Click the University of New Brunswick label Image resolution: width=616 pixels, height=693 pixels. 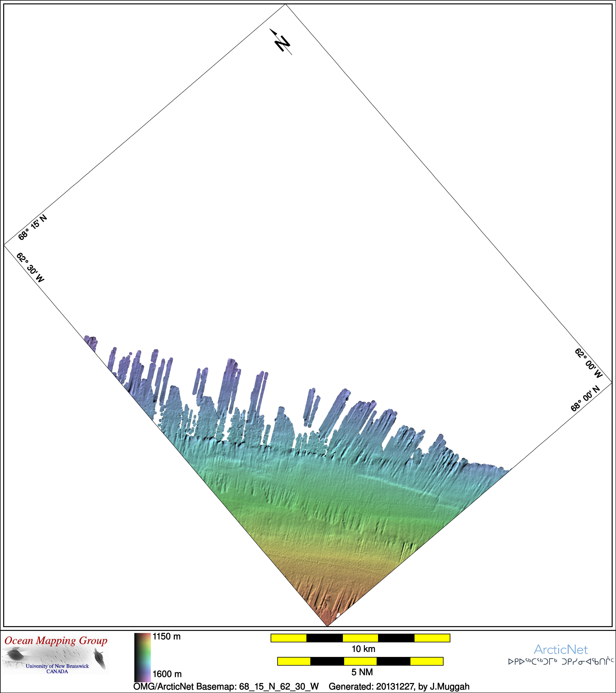[x=57, y=666]
